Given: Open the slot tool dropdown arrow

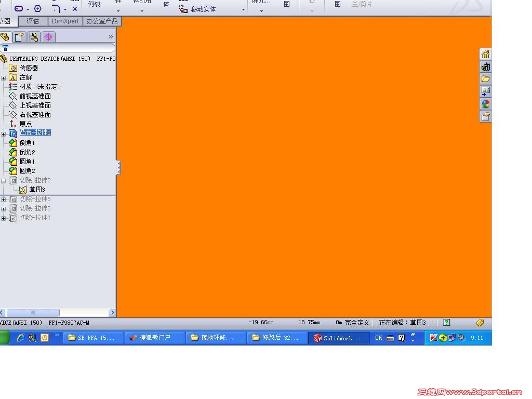Looking at the screenshot, I should click(x=28, y=9).
